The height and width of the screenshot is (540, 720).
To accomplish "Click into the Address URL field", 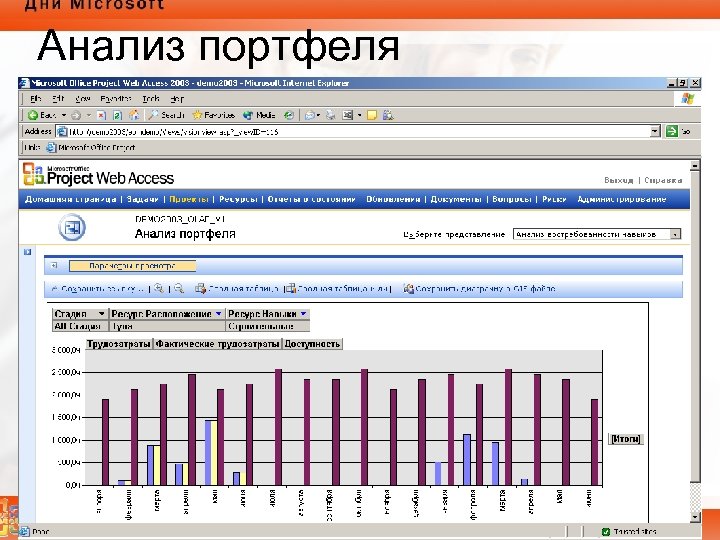I will [358, 131].
